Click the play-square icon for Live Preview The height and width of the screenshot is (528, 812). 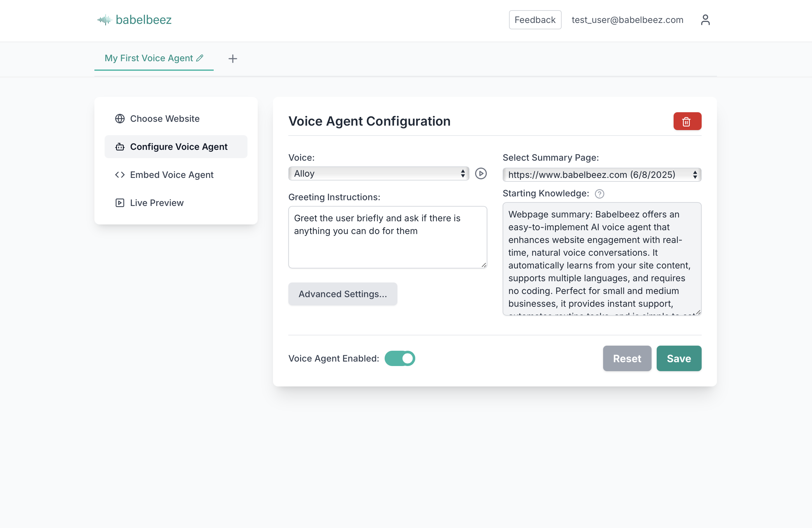point(120,203)
